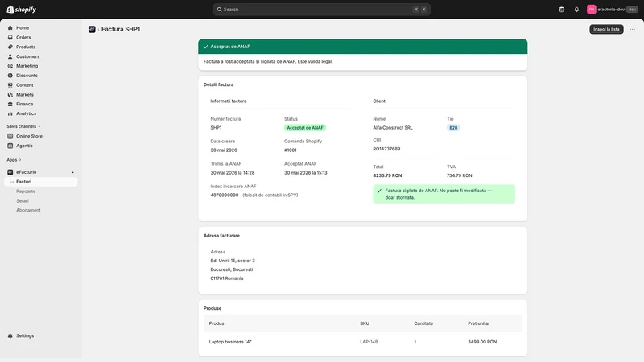Click the Marketing target icon
The image size is (644, 362).
[x=10, y=66]
